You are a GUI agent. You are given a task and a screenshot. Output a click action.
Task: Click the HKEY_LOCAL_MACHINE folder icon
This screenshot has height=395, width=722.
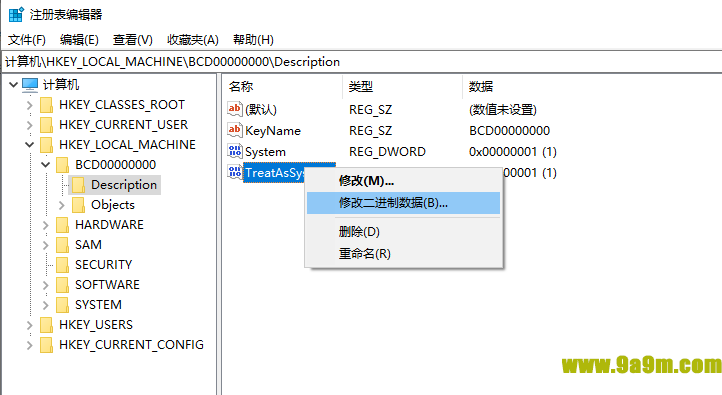pyautogui.click(x=46, y=145)
